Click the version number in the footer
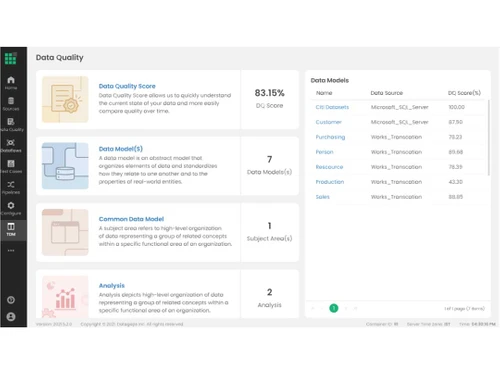This screenshot has width=500, height=375. (54, 324)
